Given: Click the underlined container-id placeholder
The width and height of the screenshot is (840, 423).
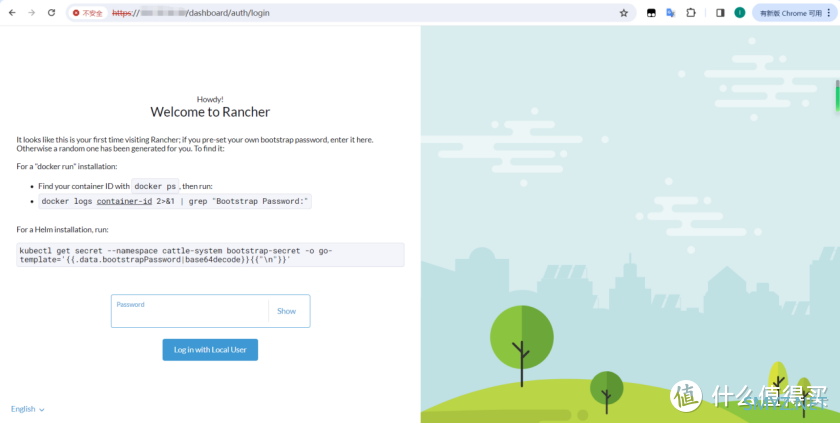Looking at the screenshot, I should tap(124, 201).
